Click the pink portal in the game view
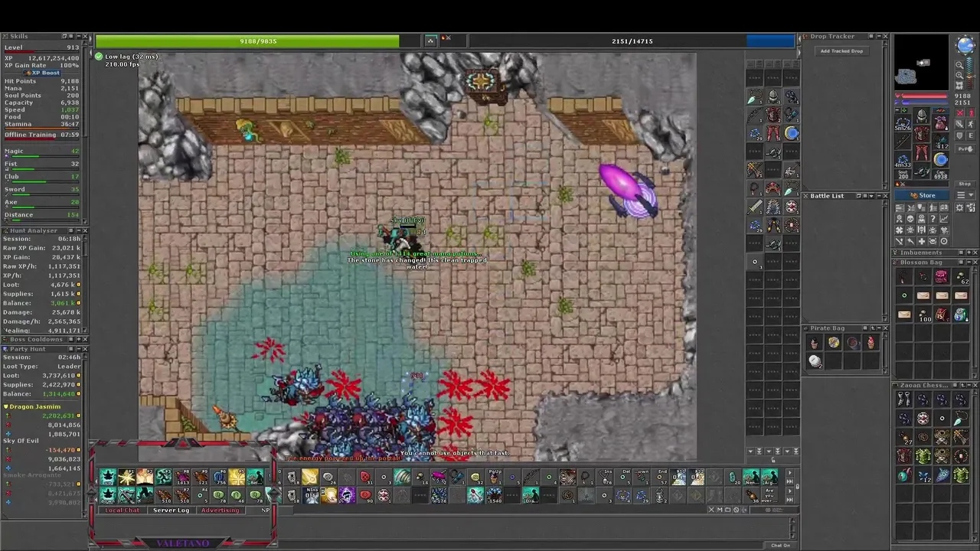 [629, 191]
